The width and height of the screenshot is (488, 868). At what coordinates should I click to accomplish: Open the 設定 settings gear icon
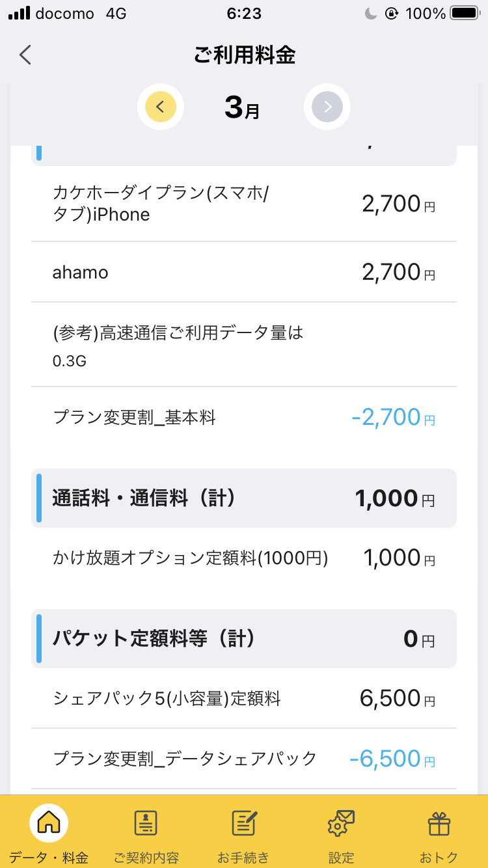[341, 824]
